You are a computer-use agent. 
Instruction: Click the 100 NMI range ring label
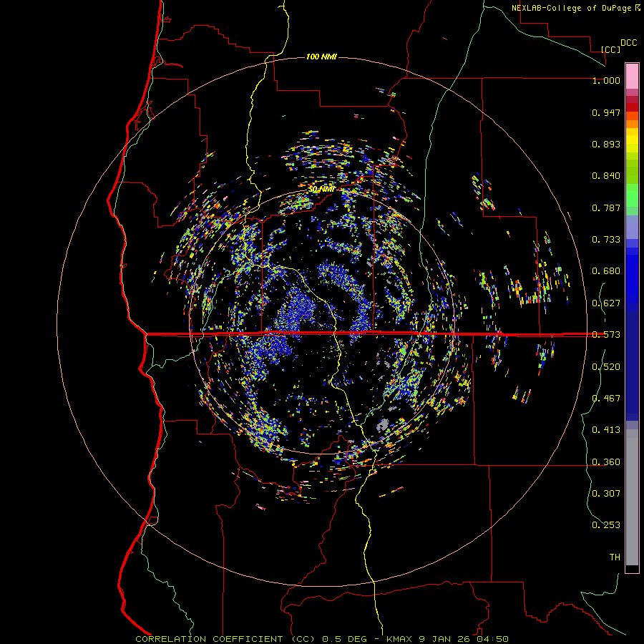click(x=321, y=57)
